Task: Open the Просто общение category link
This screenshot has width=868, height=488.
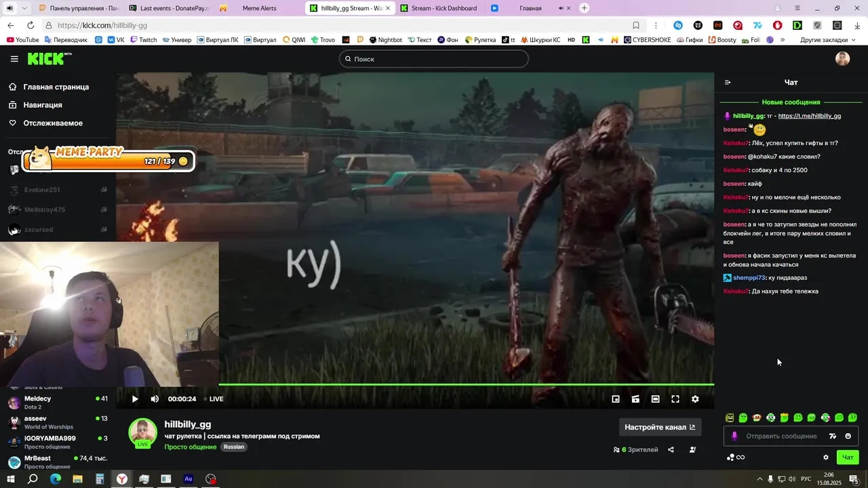Action: (190, 447)
